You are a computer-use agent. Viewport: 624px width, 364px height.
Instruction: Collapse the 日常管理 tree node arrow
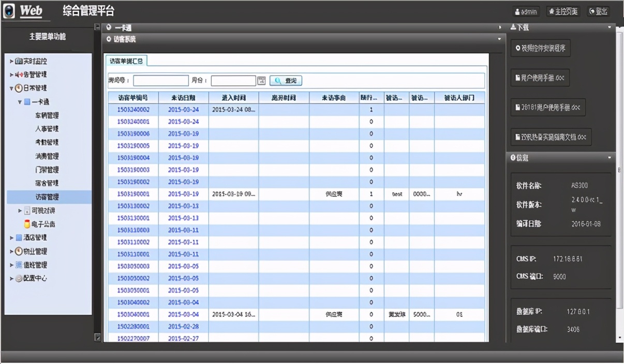(x=11, y=88)
